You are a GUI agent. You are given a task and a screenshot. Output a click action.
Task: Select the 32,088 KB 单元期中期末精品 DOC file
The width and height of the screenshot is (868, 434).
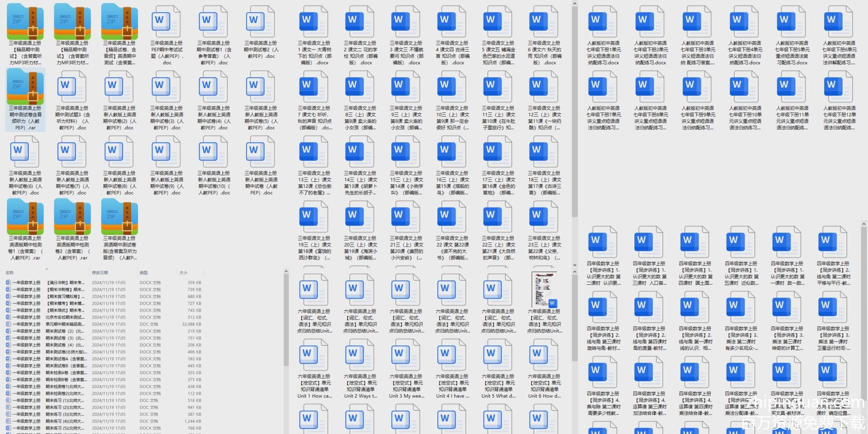point(65,324)
